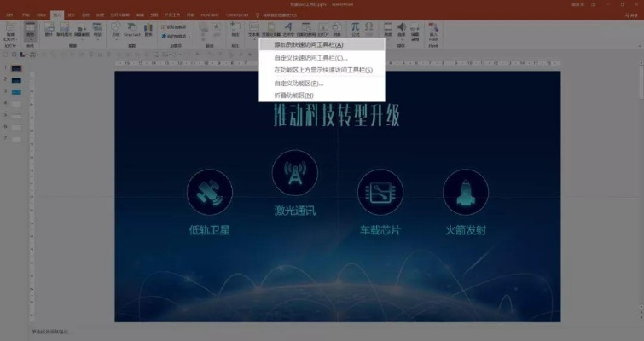Image resolution: width=644 pixels, height=341 pixels.
Task: Click 折叠功能区 to collapse ribbon
Action: point(293,95)
